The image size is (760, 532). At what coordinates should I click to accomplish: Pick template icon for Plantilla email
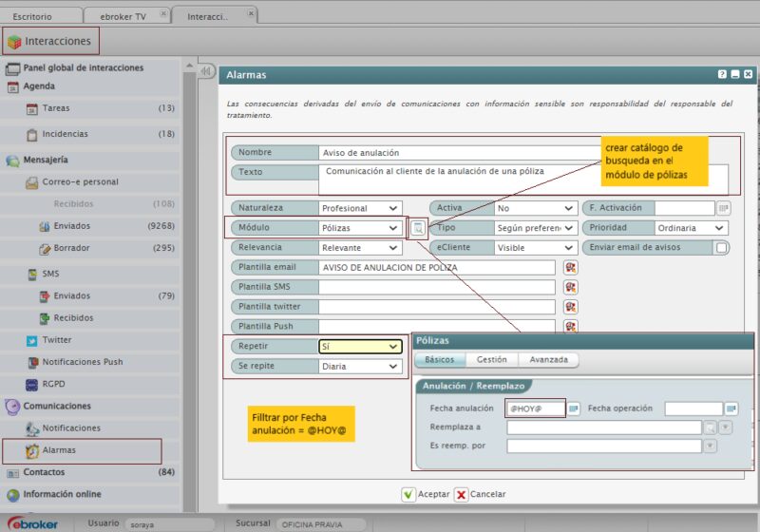[x=571, y=268]
